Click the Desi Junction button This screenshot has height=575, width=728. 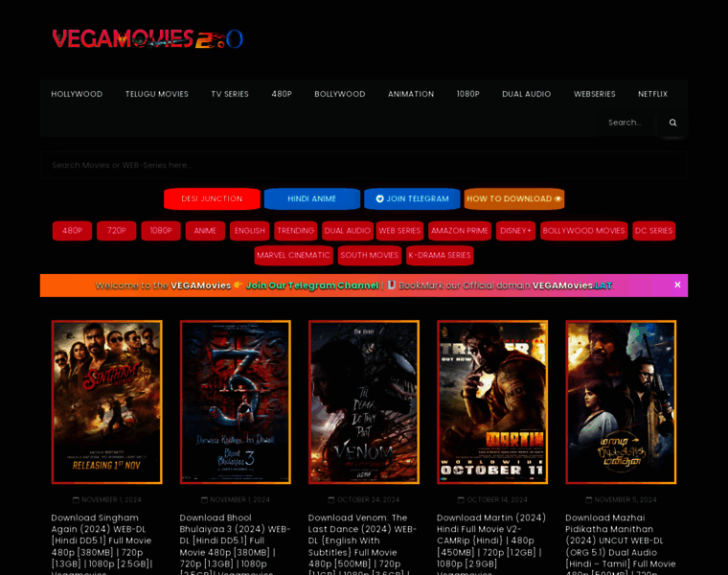(x=212, y=198)
